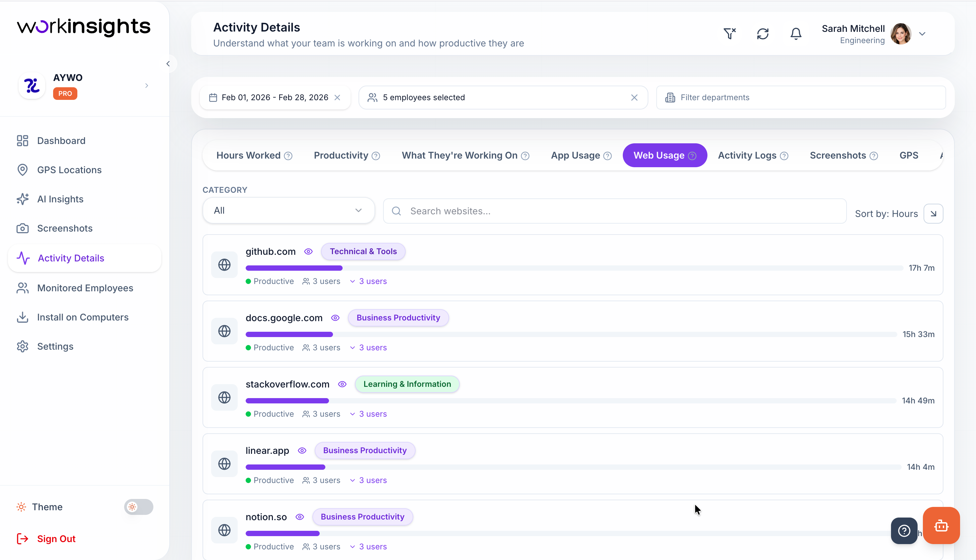Open the help question mark button
This screenshot has width=976, height=560.
coord(904,531)
